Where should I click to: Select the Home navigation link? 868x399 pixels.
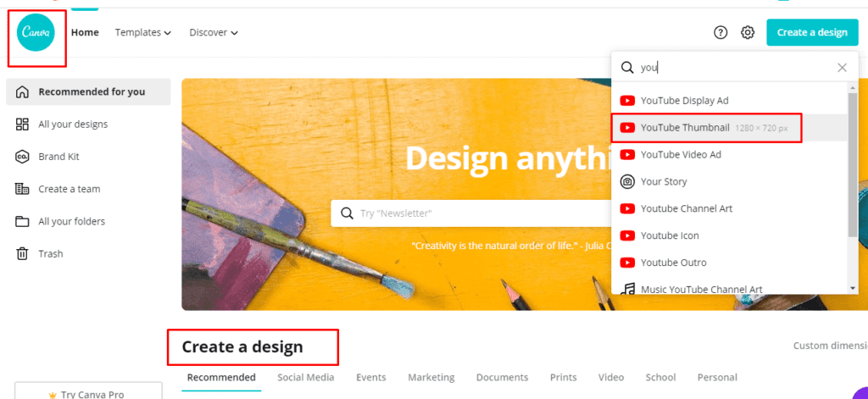tap(85, 33)
